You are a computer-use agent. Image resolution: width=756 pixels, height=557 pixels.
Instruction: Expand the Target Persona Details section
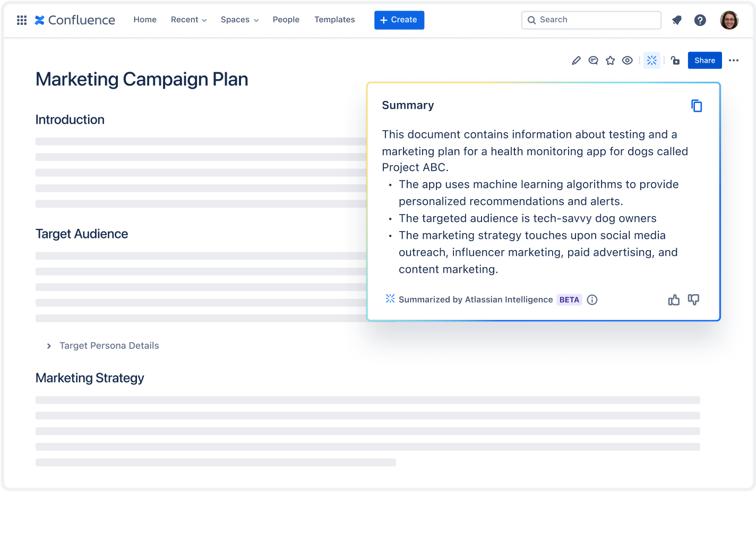pos(49,346)
